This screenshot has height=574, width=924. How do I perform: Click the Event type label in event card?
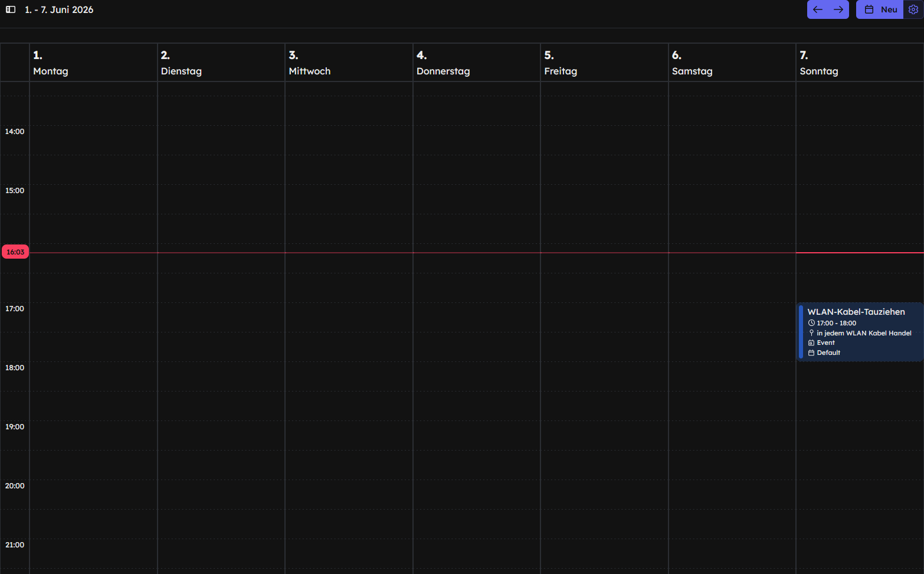click(x=825, y=343)
